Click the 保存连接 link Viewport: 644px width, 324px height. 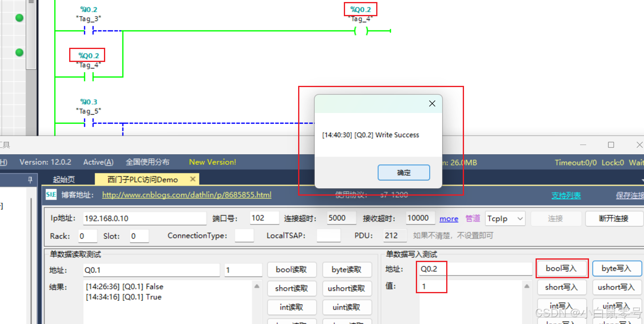(630, 196)
